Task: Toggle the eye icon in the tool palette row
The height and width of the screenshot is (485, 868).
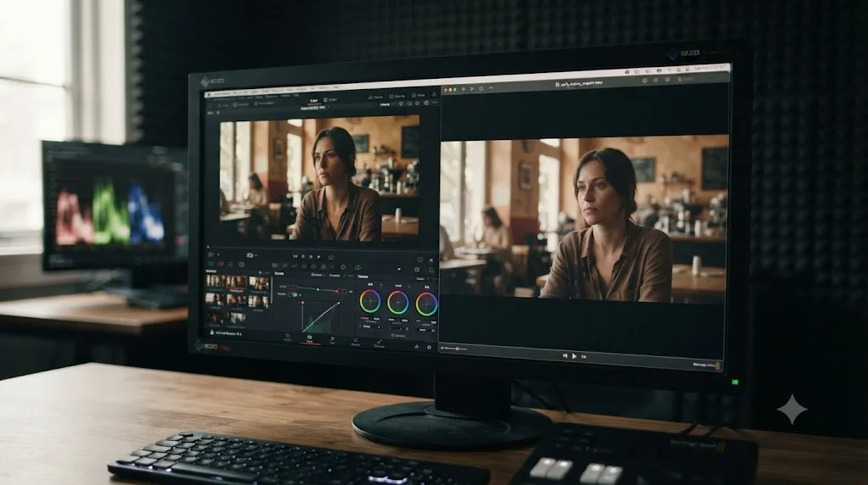Action: (359, 268)
